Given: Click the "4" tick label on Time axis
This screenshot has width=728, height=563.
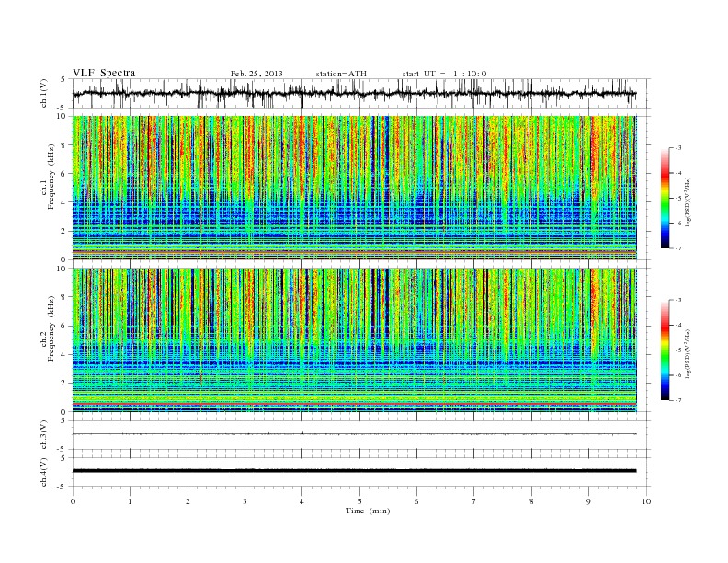Looking at the screenshot, I should 302,501.
